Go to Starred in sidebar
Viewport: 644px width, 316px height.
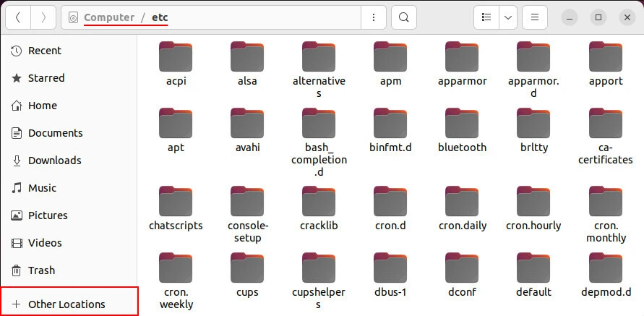coord(46,78)
